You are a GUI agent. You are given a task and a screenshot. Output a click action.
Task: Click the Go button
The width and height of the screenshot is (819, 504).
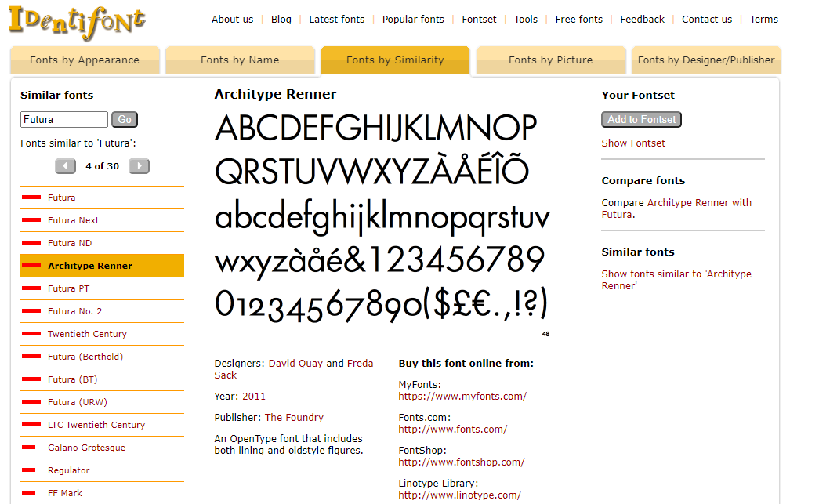coord(125,120)
